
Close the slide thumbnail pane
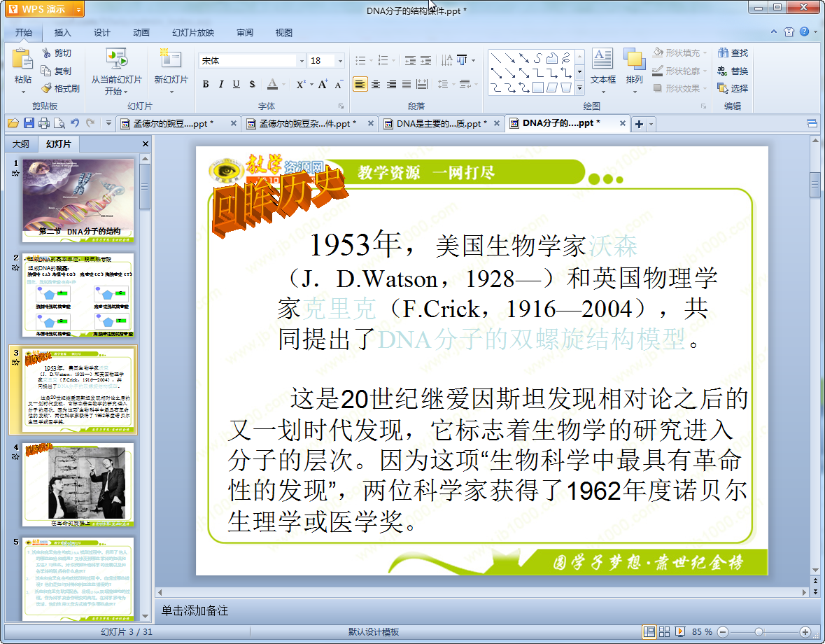(x=146, y=143)
